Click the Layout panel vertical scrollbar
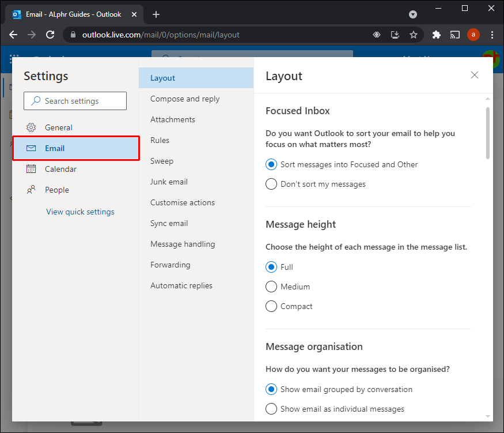Image resolution: width=504 pixels, height=433 pixels. click(x=488, y=133)
